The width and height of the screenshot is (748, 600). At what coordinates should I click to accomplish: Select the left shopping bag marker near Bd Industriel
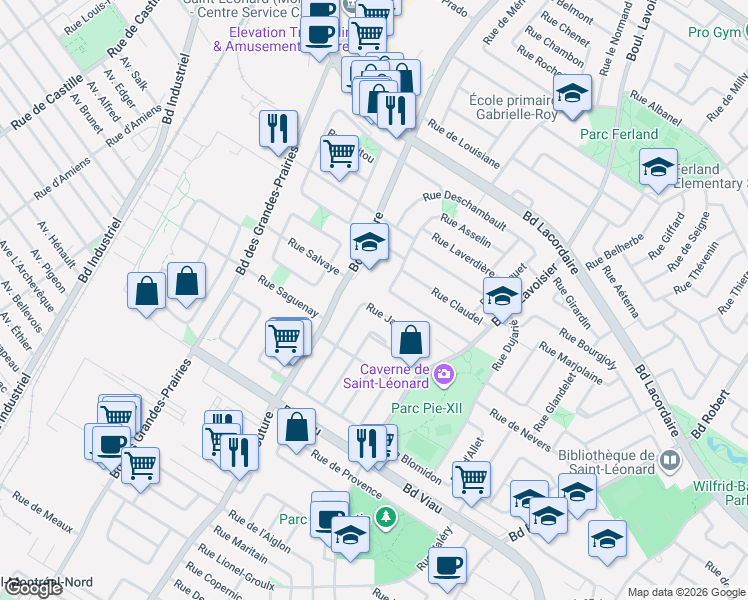146,292
